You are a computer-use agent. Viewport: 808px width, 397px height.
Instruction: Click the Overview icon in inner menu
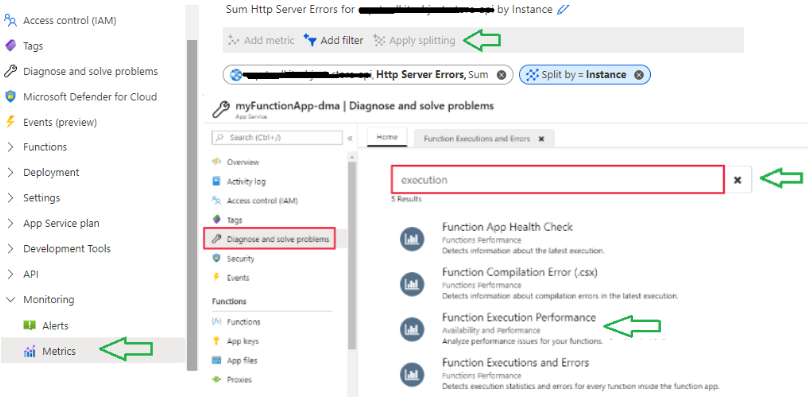point(216,162)
